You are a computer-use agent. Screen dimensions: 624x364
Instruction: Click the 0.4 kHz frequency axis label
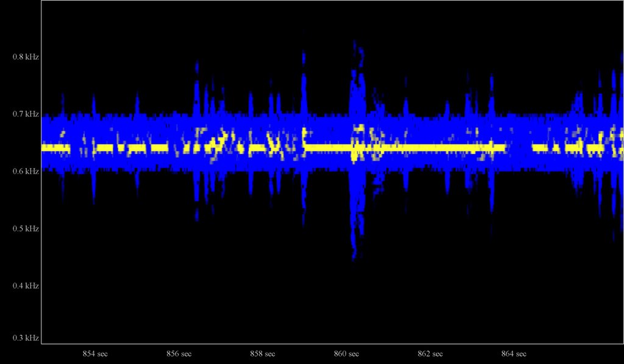26,285
